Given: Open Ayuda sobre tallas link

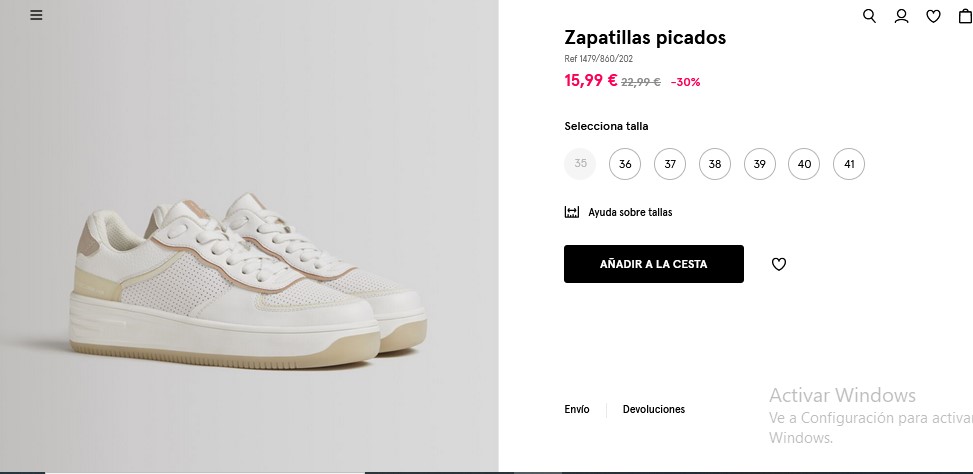Looking at the screenshot, I should (630, 212).
